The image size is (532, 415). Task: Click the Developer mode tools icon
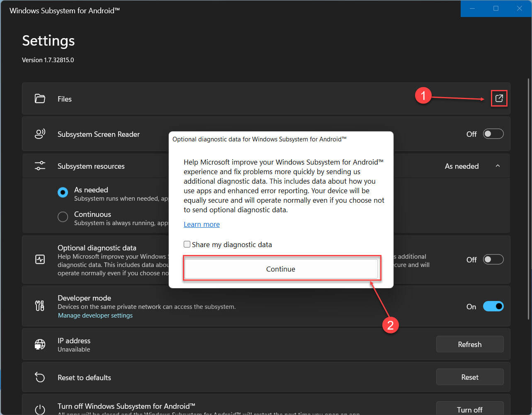(40, 306)
